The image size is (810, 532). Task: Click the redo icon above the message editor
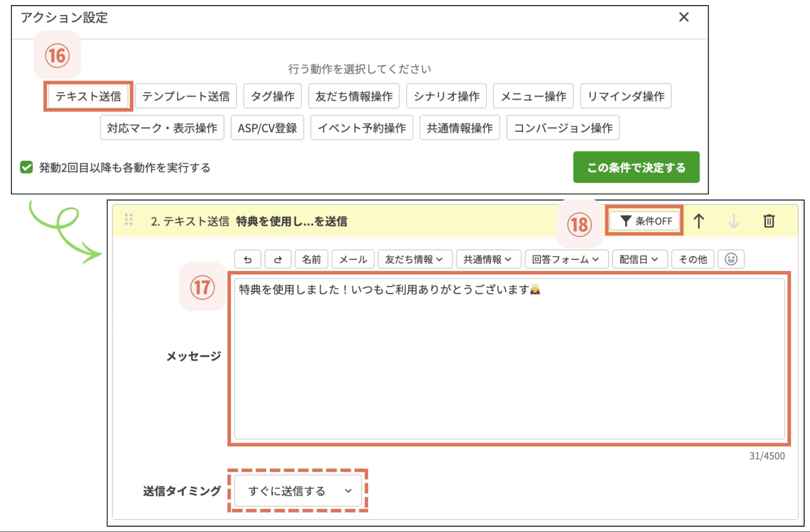[x=278, y=259]
